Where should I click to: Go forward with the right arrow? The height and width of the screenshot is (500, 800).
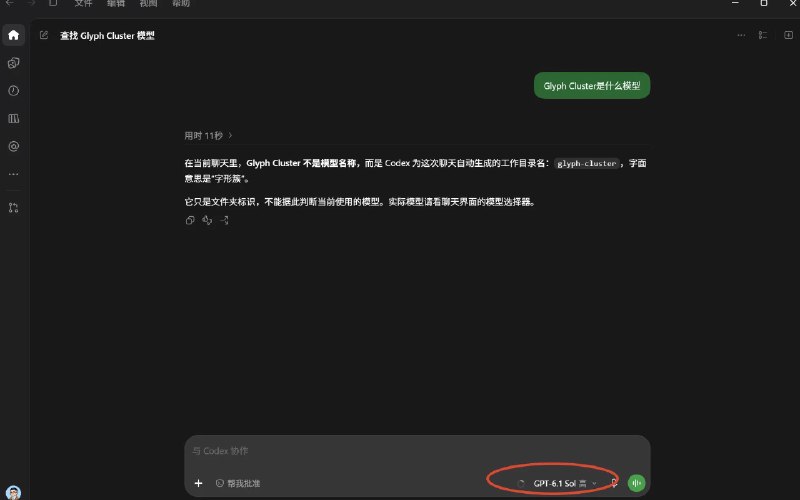pos(32,3)
